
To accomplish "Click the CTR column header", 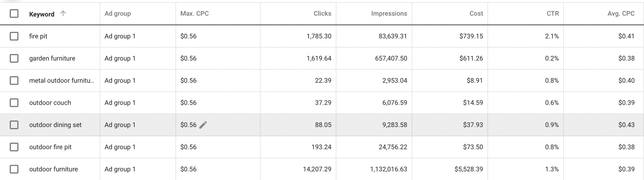I will point(552,13).
